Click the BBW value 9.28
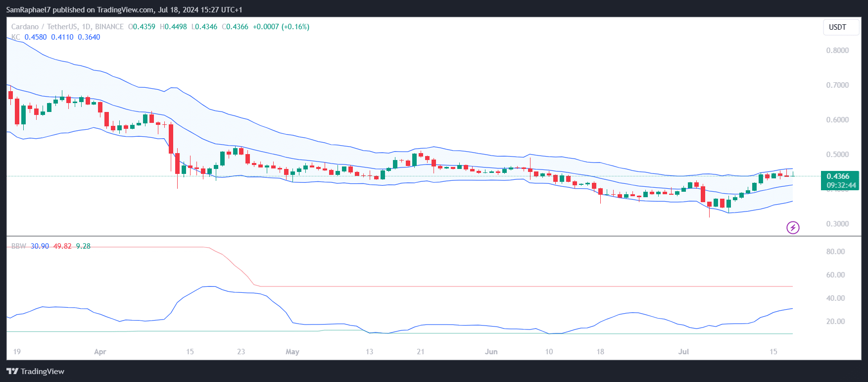Image resolution: width=868 pixels, height=382 pixels. [83, 246]
